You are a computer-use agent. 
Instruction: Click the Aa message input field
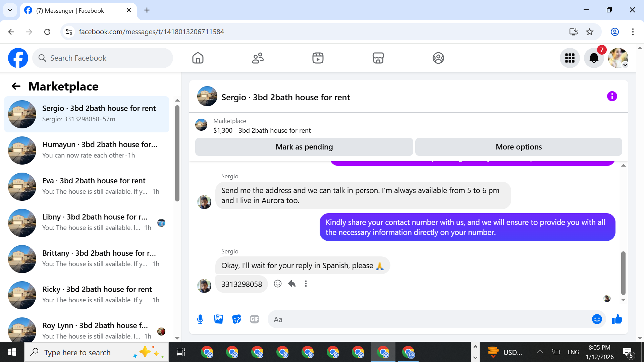click(429, 319)
